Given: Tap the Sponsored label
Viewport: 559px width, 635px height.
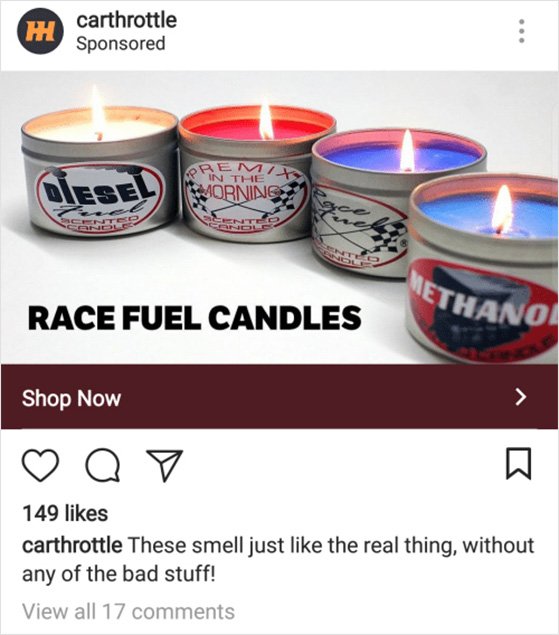Looking at the screenshot, I should tap(121, 43).
